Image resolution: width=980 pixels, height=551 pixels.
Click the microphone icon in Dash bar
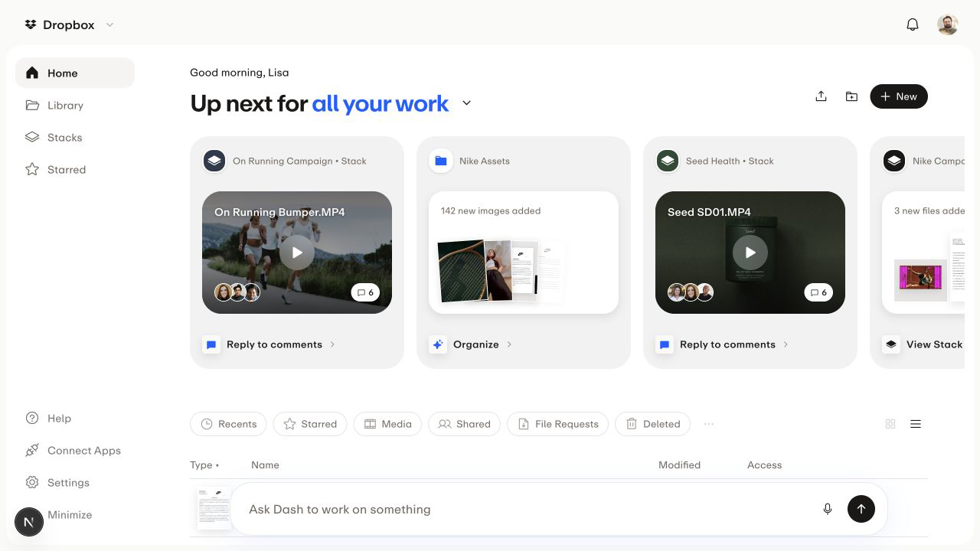coord(828,509)
